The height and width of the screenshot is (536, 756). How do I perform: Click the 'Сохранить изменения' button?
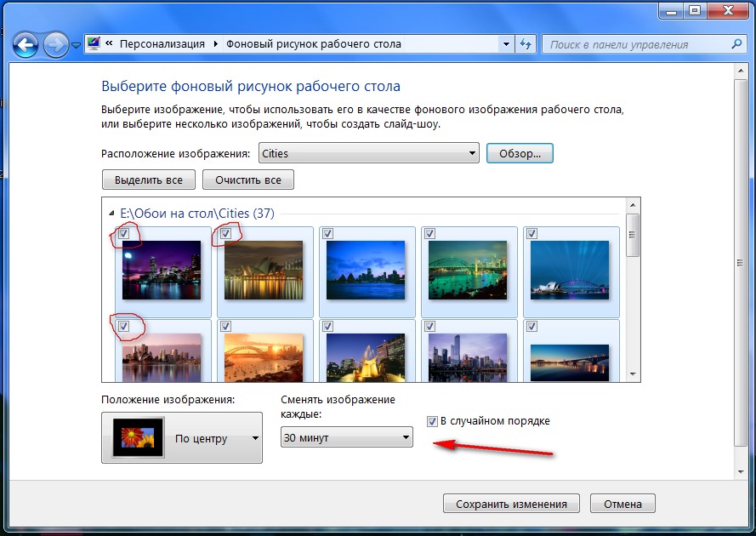[x=510, y=504]
